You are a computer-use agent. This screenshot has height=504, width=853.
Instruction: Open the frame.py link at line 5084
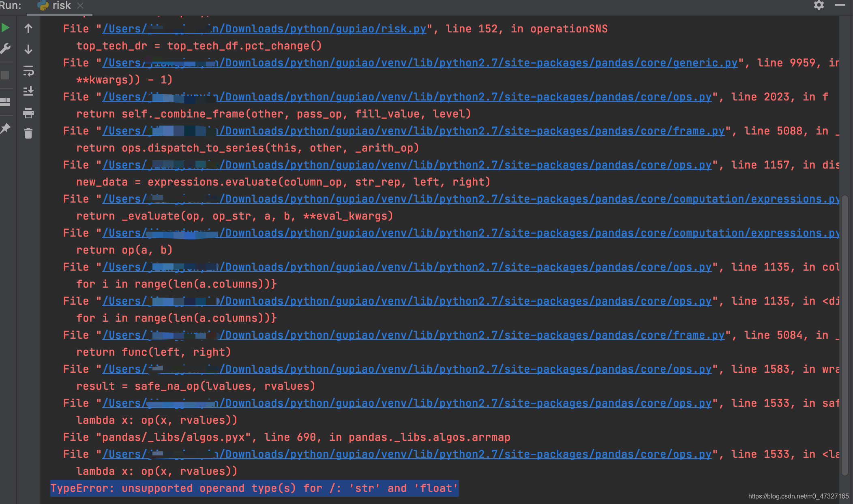tap(414, 335)
